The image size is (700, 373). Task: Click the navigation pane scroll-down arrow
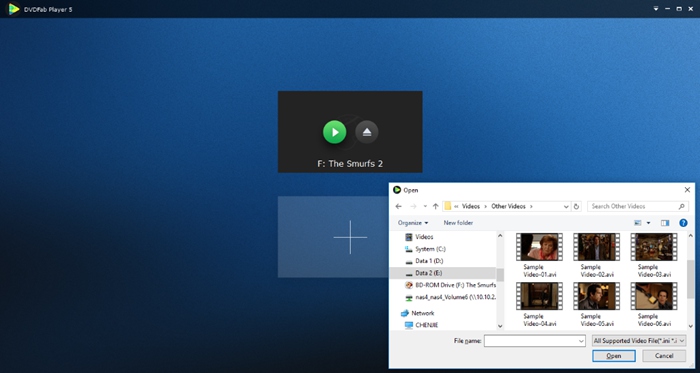[500, 326]
